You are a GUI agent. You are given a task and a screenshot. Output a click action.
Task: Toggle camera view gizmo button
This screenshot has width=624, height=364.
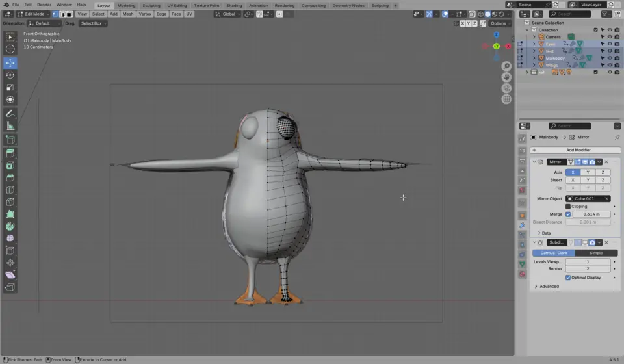click(x=506, y=88)
